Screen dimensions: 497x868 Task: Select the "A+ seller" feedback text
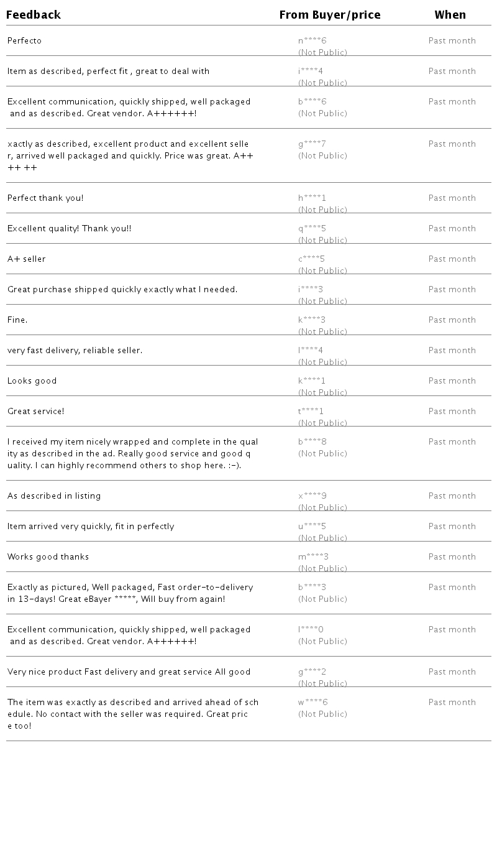pyautogui.click(x=27, y=259)
